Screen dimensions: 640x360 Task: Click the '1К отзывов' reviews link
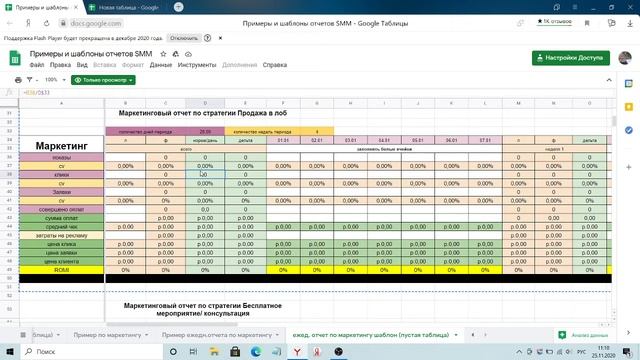click(554, 22)
